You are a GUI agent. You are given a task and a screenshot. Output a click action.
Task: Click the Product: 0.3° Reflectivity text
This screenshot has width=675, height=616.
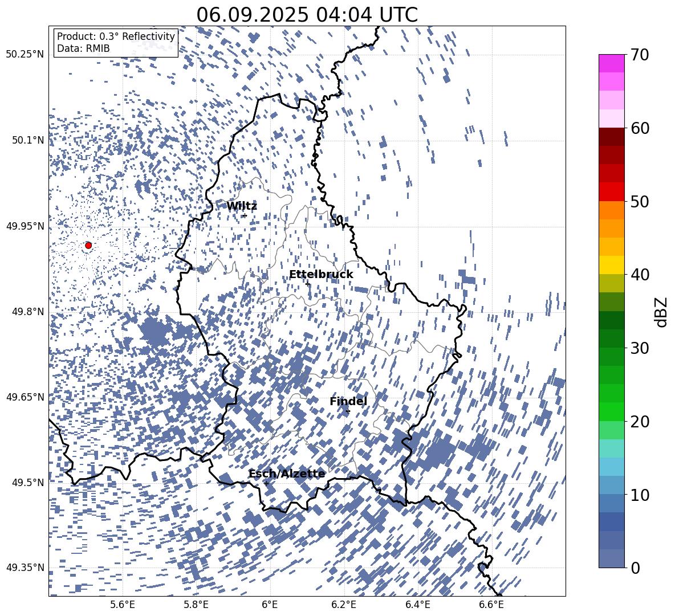click(x=116, y=36)
